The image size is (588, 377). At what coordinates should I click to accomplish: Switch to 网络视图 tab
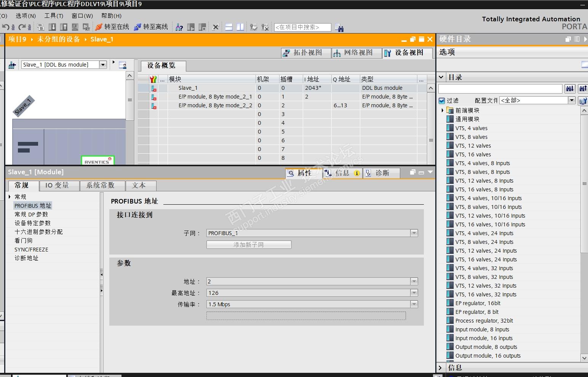point(357,53)
